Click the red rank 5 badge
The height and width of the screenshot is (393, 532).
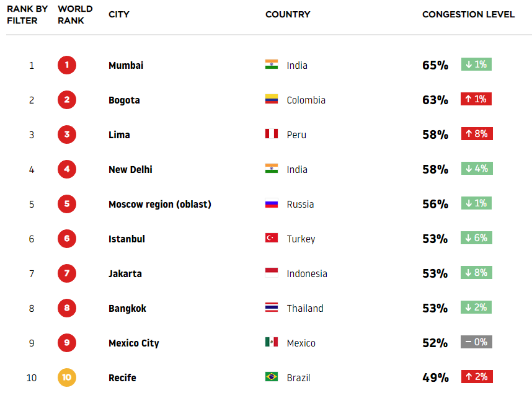pyautogui.click(x=67, y=204)
